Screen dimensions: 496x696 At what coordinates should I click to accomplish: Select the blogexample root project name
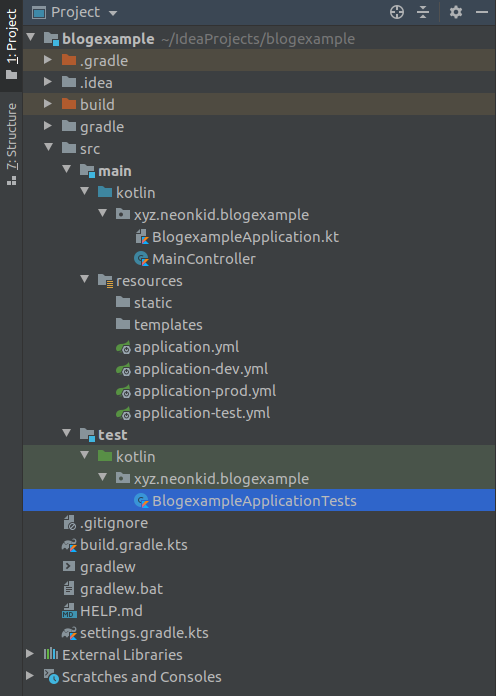[108, 39]
